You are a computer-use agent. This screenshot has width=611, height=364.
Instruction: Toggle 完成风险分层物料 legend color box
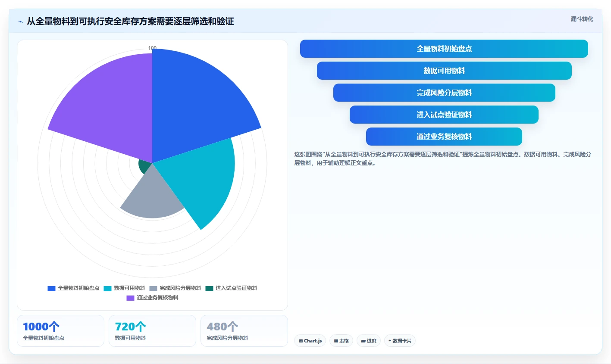(153, 288)
